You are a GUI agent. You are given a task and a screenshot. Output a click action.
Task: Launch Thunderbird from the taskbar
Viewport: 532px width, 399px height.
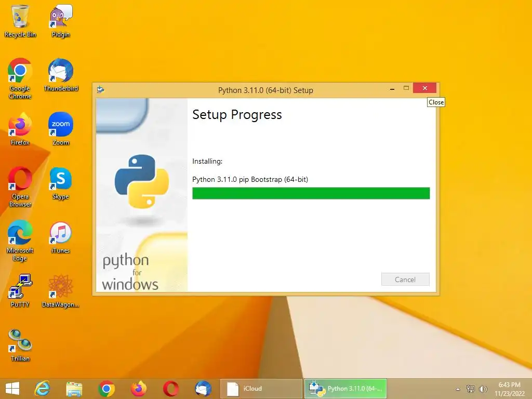pos(203,389)
